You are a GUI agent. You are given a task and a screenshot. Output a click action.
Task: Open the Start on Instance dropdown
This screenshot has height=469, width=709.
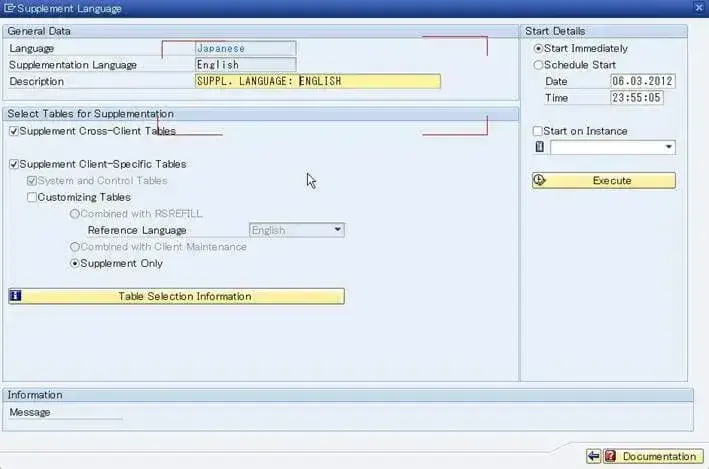668,147
